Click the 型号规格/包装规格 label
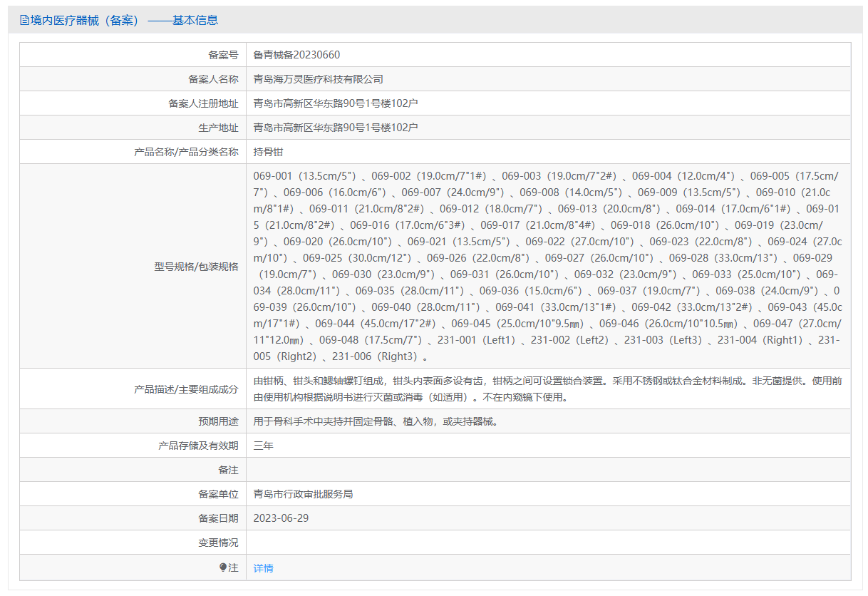Image resolution: width=868 pixels, height=596 pixels. [197, 267]
